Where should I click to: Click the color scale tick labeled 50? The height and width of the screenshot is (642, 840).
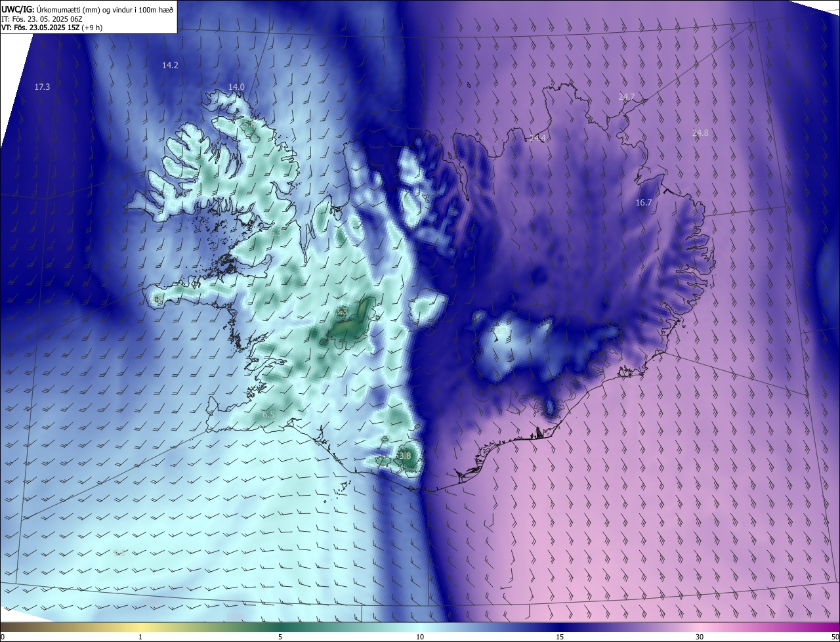tap(835, 637)
